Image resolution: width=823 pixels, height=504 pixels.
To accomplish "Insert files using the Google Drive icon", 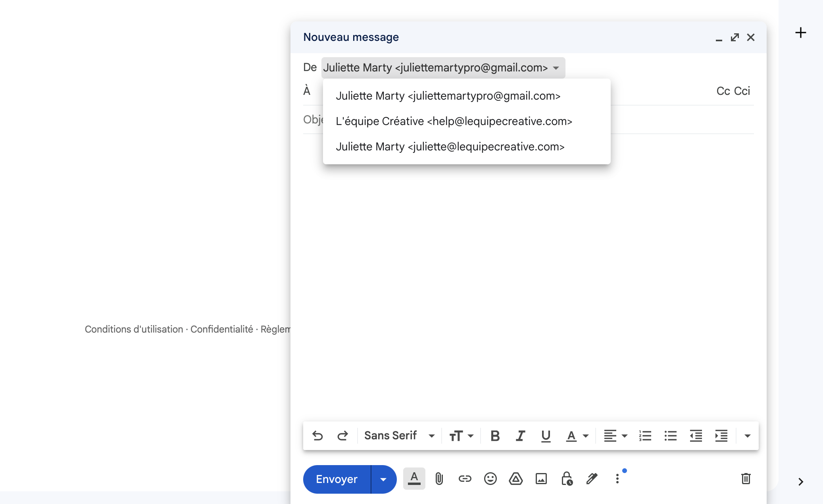I will click(x=515, y=479).
